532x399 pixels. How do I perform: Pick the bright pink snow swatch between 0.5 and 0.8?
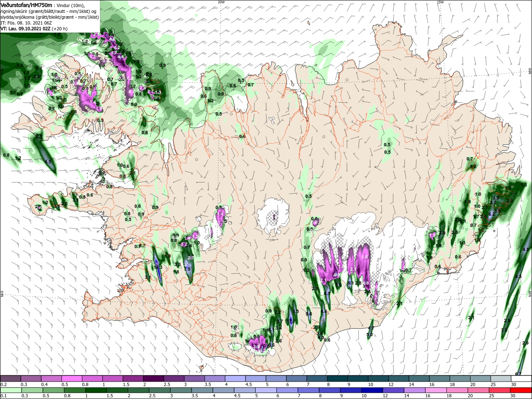click(x=72, y=379)
